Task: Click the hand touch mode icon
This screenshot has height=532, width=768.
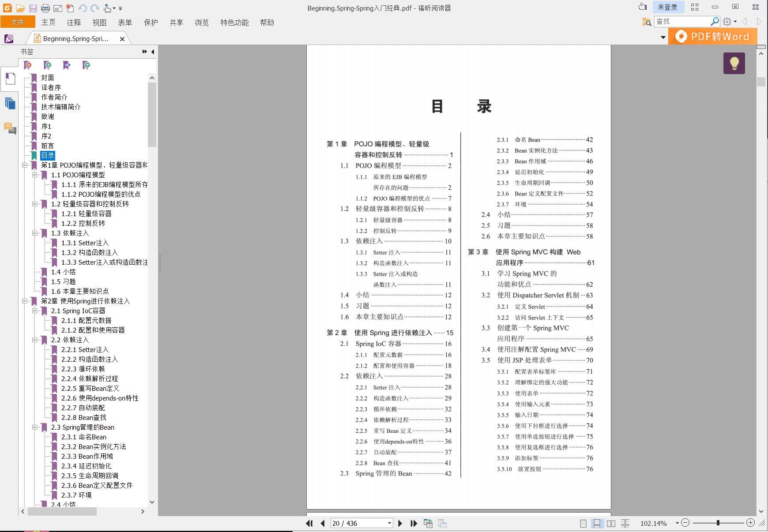Action: (107, 8)
